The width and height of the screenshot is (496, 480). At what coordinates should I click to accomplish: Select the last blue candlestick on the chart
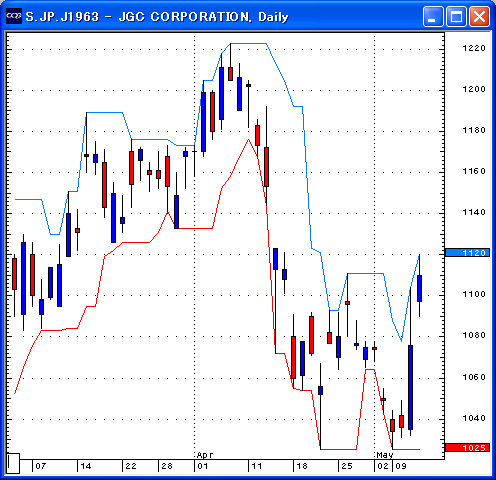pos(419,288)
